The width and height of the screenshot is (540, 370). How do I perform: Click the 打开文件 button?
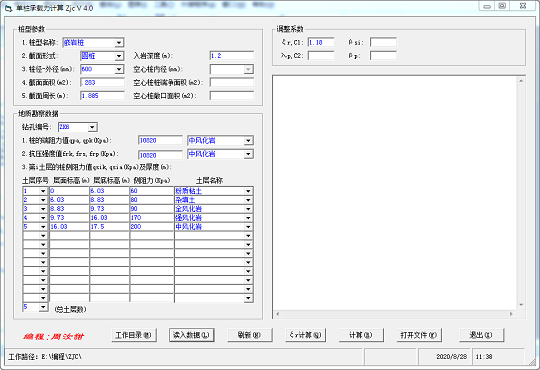(419, 335)
